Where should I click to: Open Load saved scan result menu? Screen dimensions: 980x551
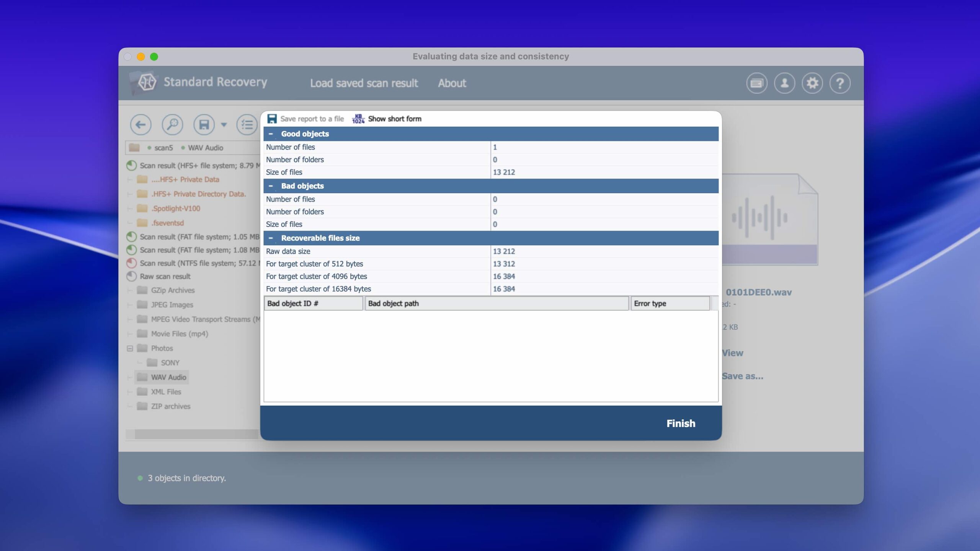(x=364, y=83)
